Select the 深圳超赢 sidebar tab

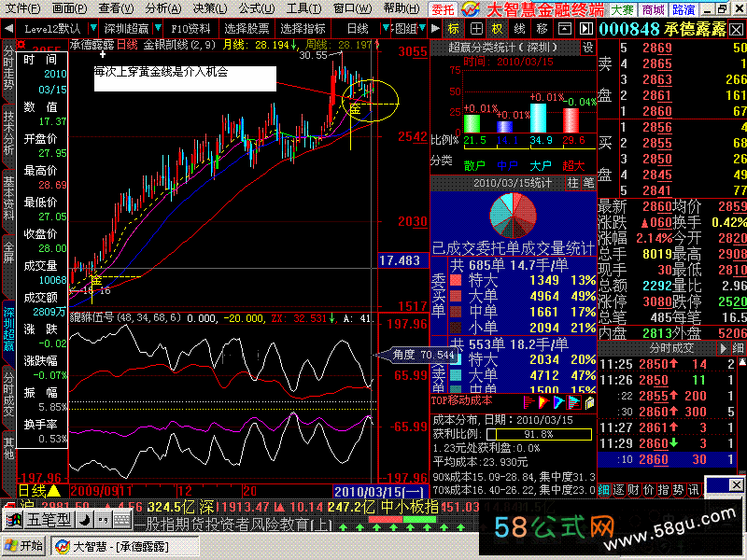[8, 329]
